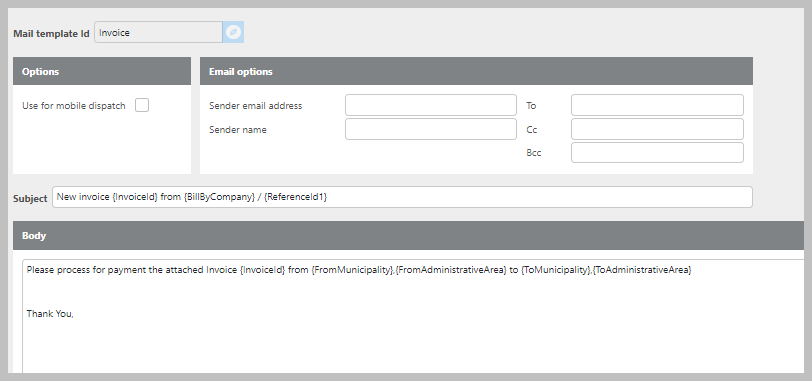This screenshot has height=381, width=812.
Task: Click the Bcc label text
Action: (534, 153)
